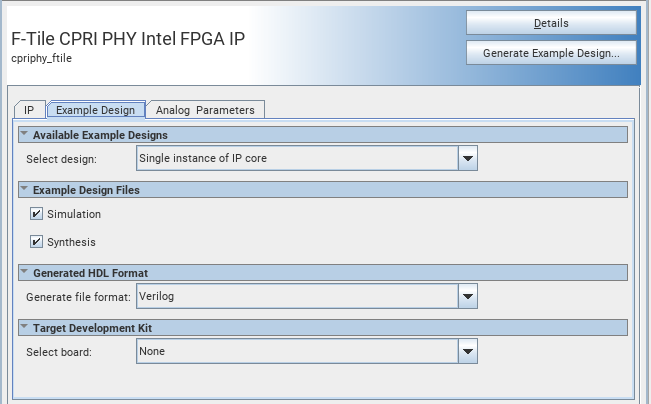Screen dimensions: 651x404
Task: Click the Verilog format field
Action: coord(296,296)
